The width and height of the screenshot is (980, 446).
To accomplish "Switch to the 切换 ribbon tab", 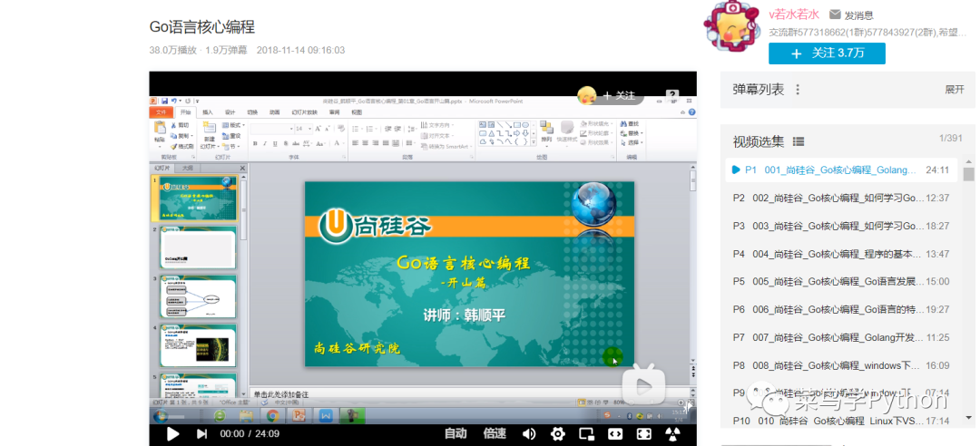I will click(x=252, y=112).
